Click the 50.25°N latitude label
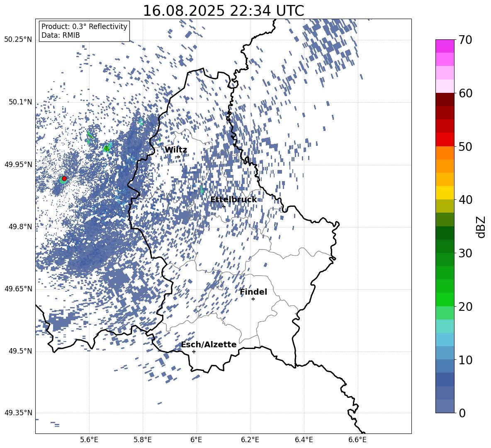 18,40
